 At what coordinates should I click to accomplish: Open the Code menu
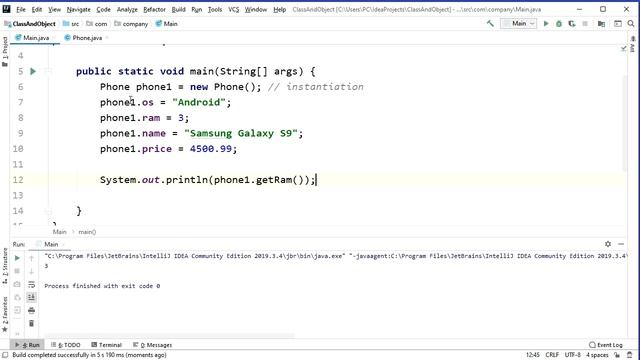tap(103, 9)
